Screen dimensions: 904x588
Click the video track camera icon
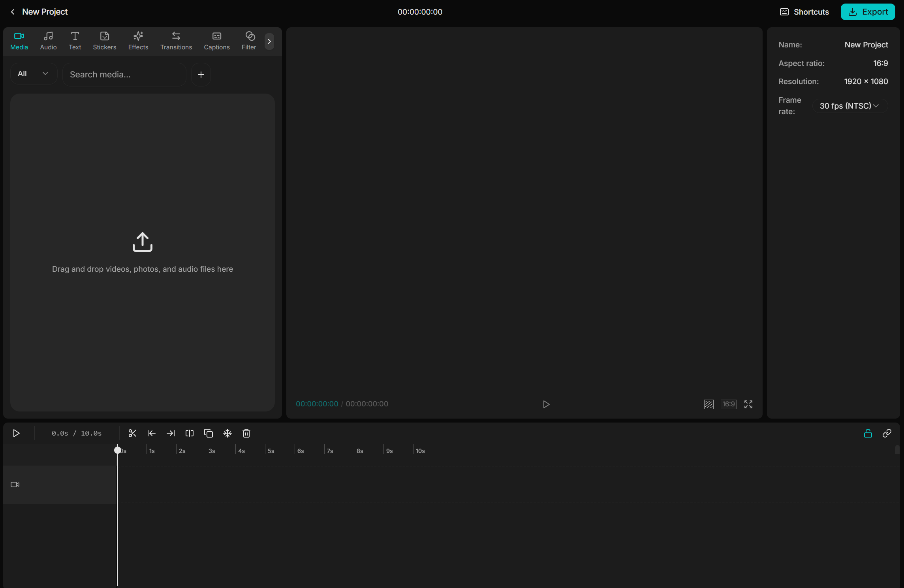tap(15, 485)
